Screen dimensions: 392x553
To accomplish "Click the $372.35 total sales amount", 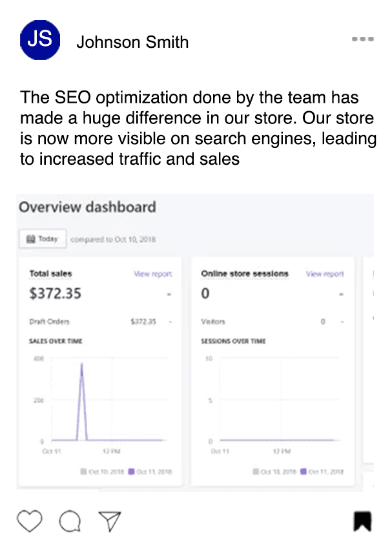I will tap(56, 293).
